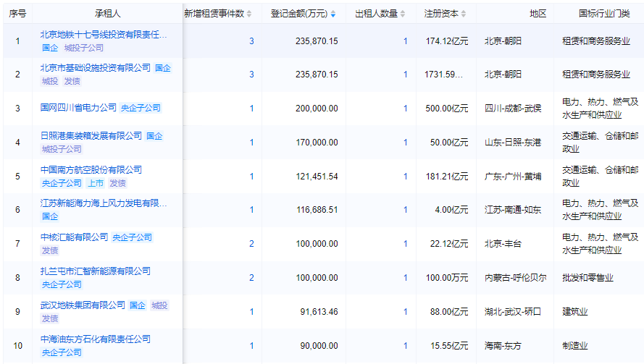644x364 pixels.
Task: Select registered capital 174.12亿元
Action: 447,41
